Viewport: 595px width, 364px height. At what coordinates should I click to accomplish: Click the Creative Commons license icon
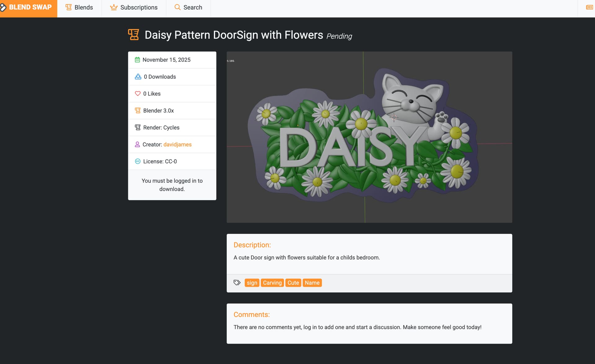pos(138,161)
